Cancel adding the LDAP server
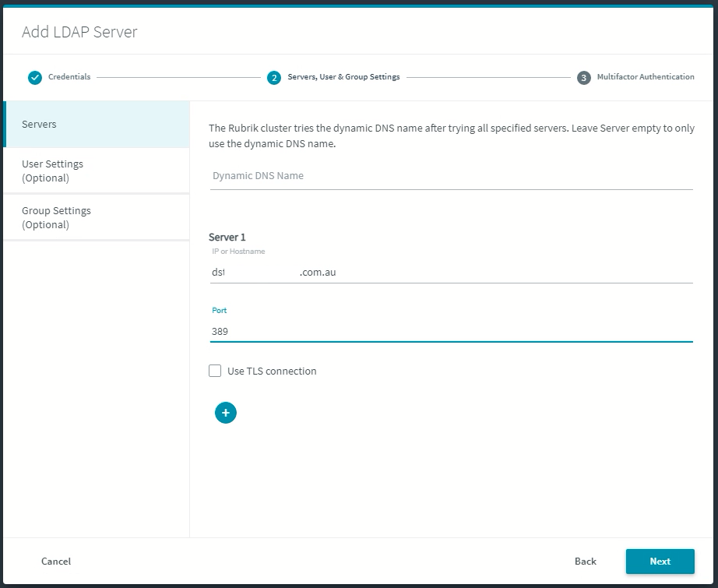The image size is (718, 588). click(56, 561)
